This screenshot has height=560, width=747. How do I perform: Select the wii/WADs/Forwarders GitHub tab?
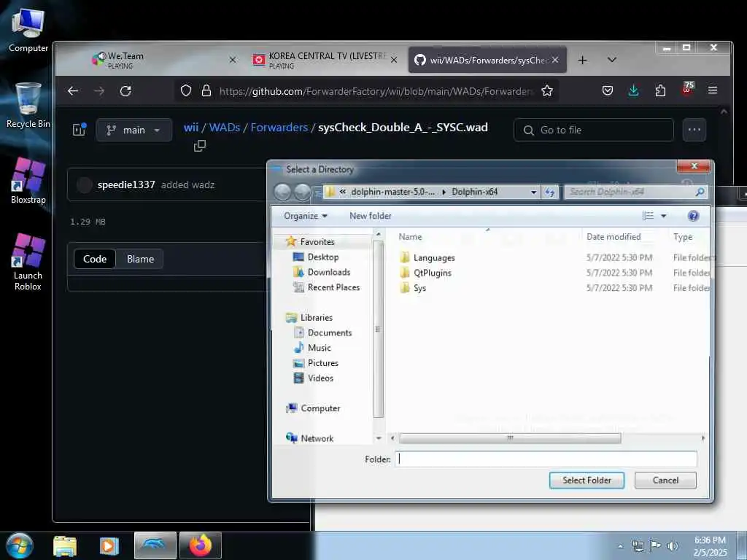[487, 60]
